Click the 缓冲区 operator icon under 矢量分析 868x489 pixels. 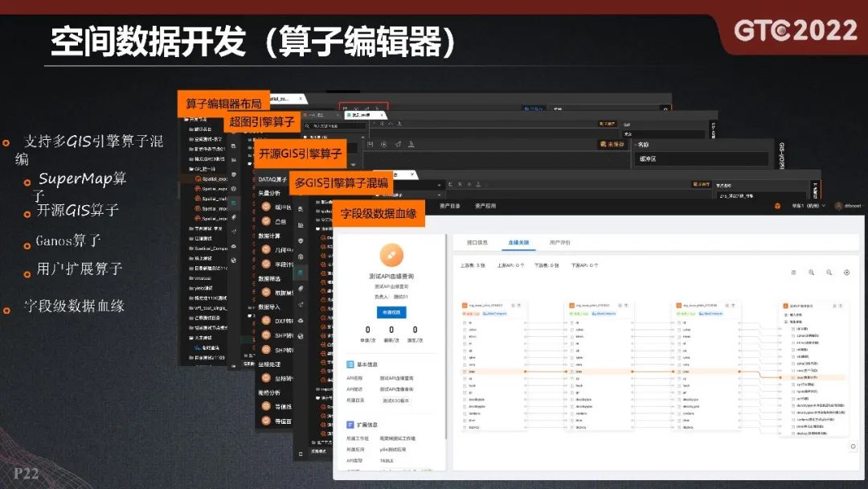pos(266,207)
